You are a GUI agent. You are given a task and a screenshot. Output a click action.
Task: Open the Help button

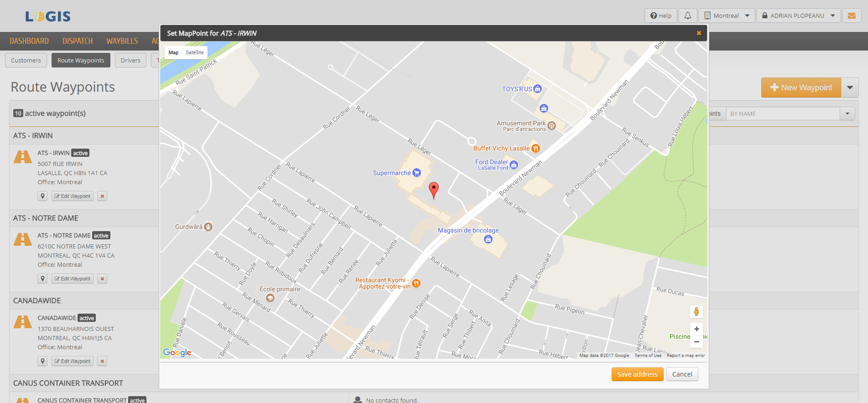(660, 15)
